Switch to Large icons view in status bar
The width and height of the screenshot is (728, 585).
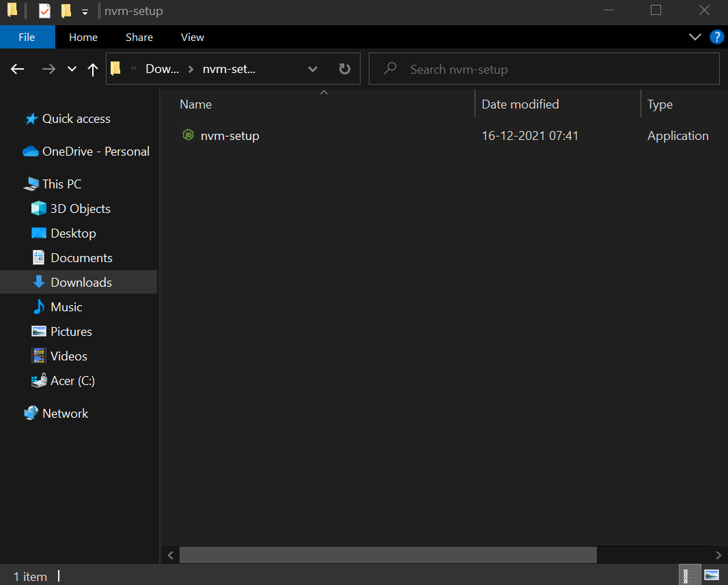(x=712, y=575)
